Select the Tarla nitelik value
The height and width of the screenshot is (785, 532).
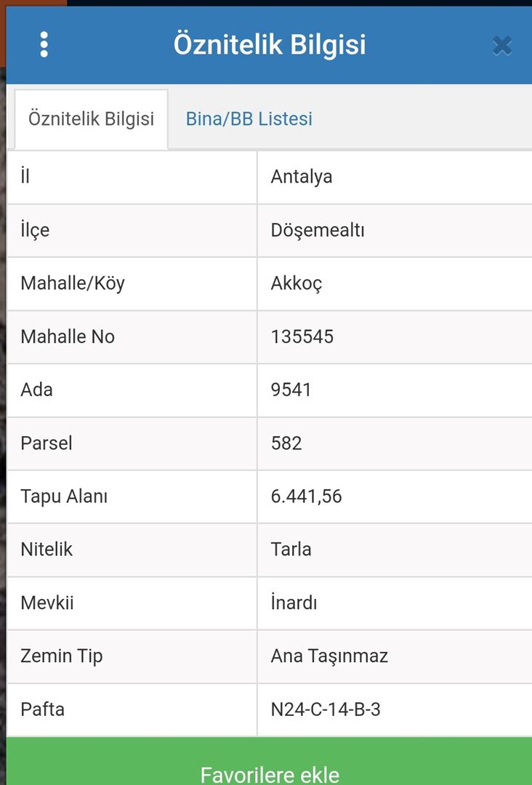point(291,549)
